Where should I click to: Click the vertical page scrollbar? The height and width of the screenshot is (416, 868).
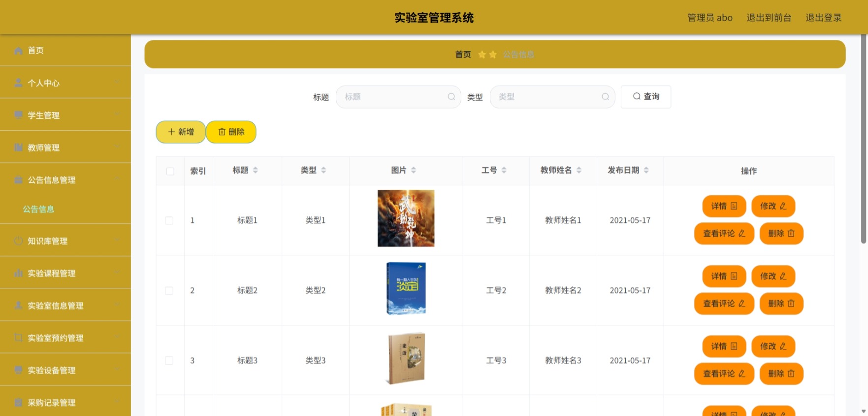pos(864,139)
